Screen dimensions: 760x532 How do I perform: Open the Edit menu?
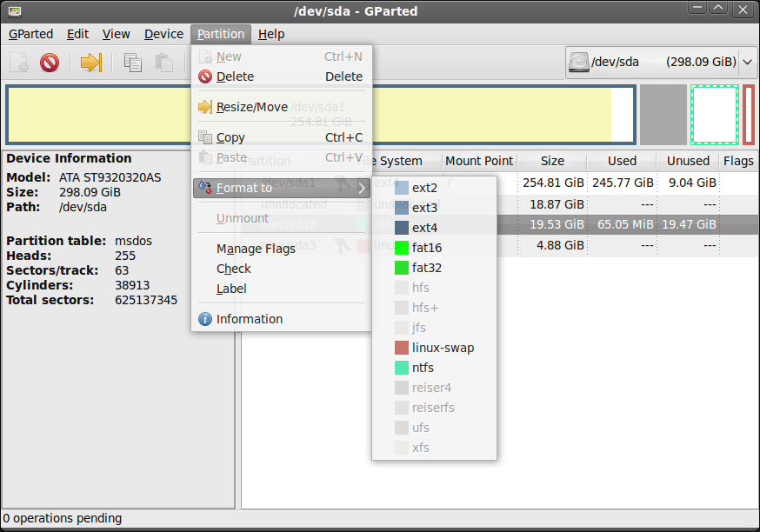[x=77, y=34]
